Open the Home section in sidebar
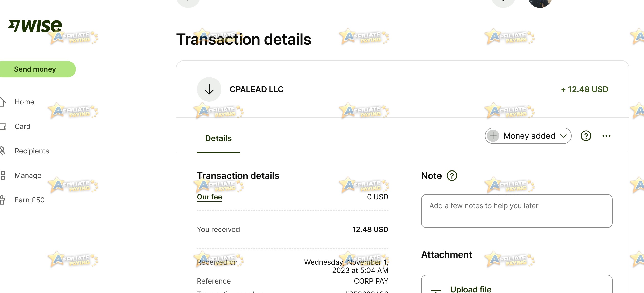The width and height of the screenshot is (644, 293). [24, 102]
